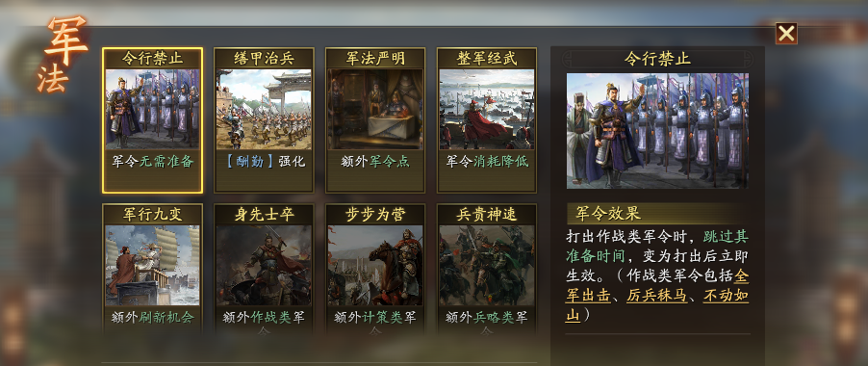Click the 军法 title emblem
The height and width of the screenshot is (366, 868).
pos(62,54)
